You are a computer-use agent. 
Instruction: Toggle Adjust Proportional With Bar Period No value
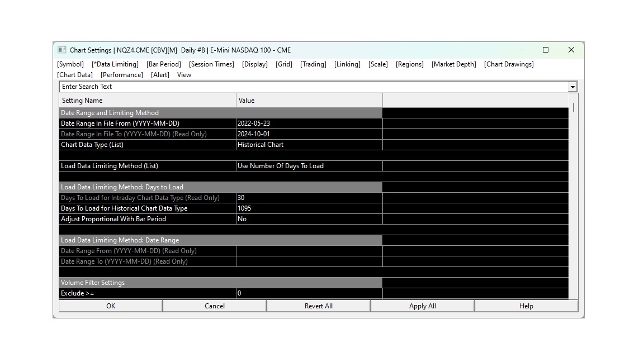tap(309, 219)
